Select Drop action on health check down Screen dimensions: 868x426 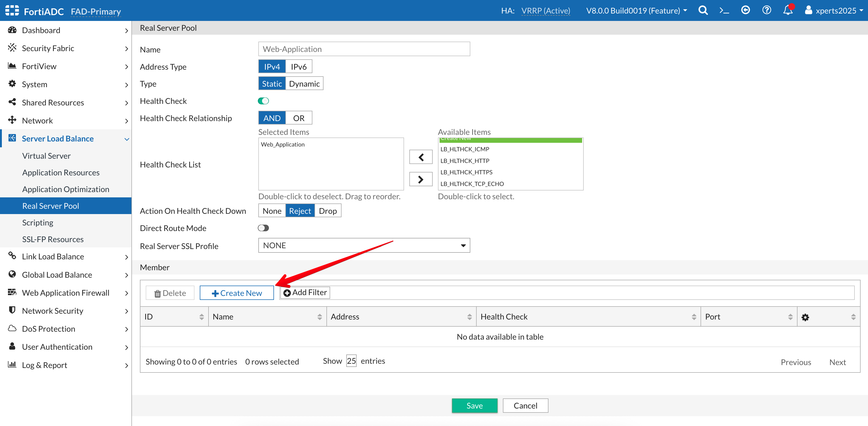[x=327, y=211]
